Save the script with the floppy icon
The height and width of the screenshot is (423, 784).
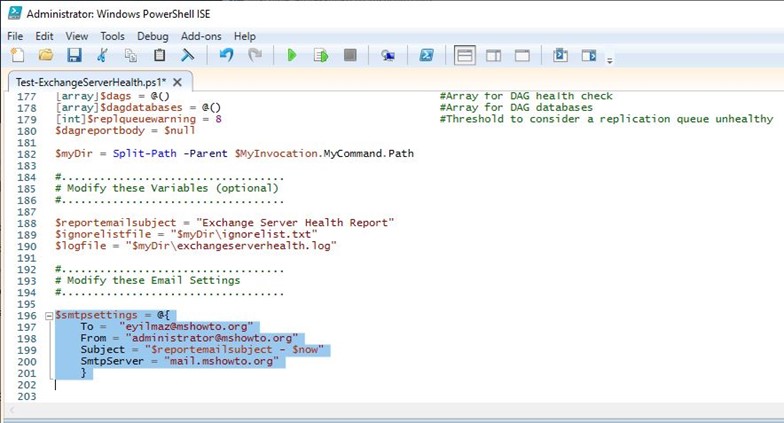click(x=74, y=55)
